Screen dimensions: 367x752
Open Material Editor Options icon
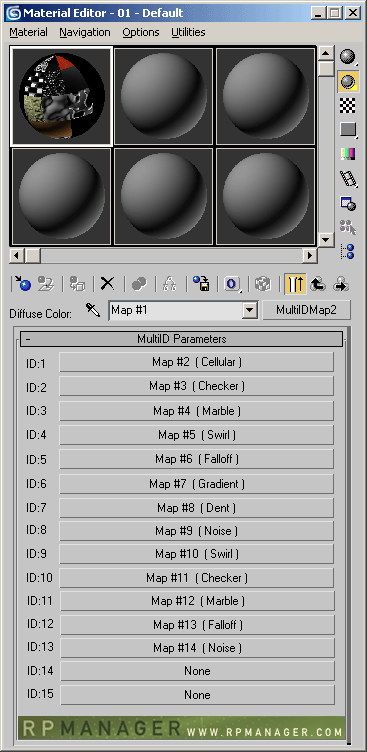click(x=348, y=203)
